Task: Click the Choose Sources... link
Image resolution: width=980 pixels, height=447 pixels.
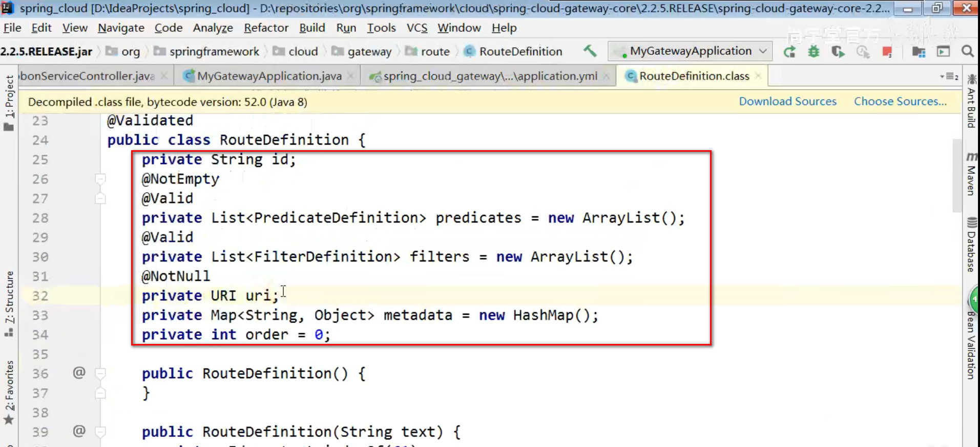Action: point(900,101)
